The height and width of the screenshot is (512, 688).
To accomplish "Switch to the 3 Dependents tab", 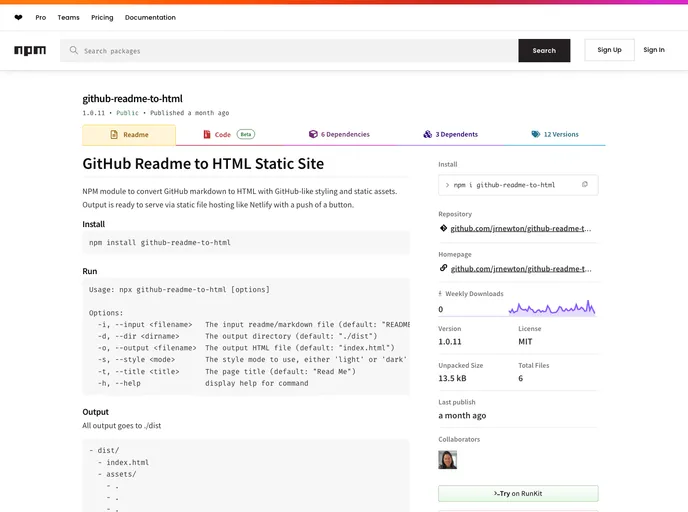I will click(451, 134).
